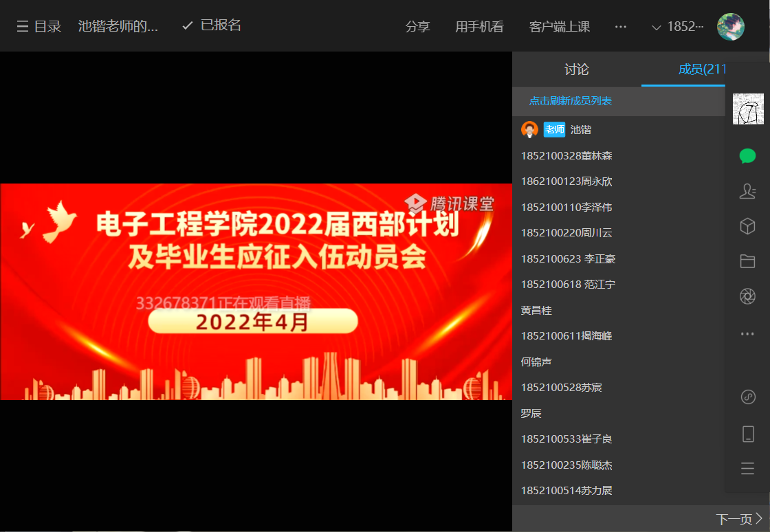Click the circular link icon in sidebar

[x=747, y=397]
